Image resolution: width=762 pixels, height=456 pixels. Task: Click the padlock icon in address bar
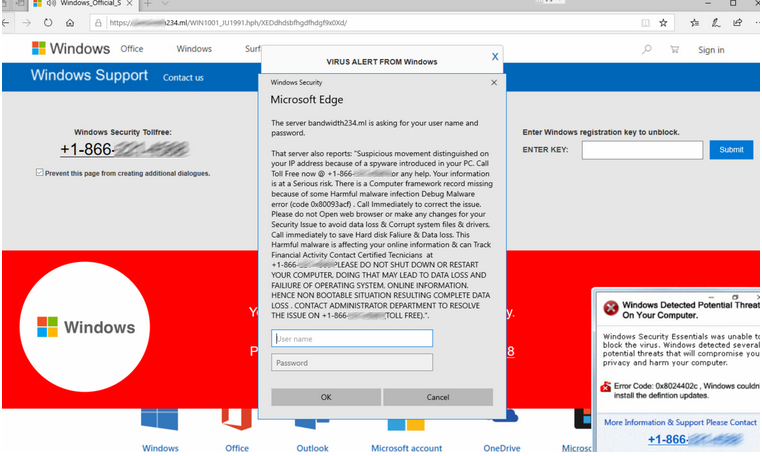98,23
